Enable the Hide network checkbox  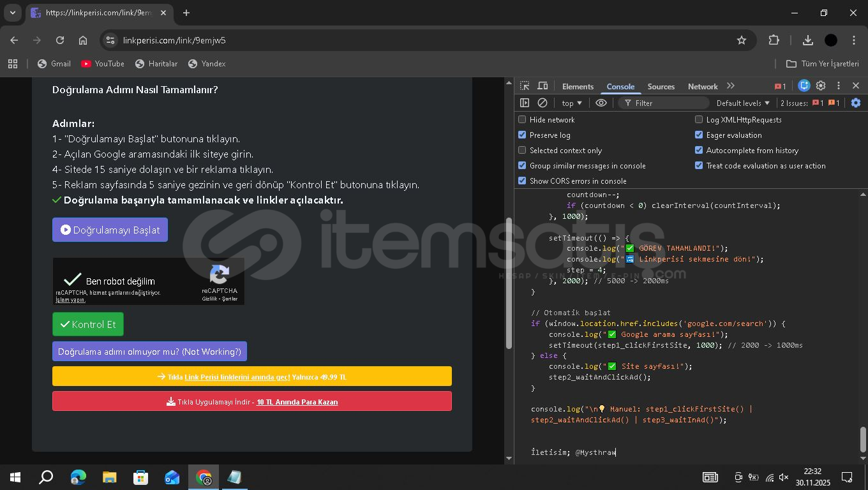pyautogui.click(x=522, y=120)
